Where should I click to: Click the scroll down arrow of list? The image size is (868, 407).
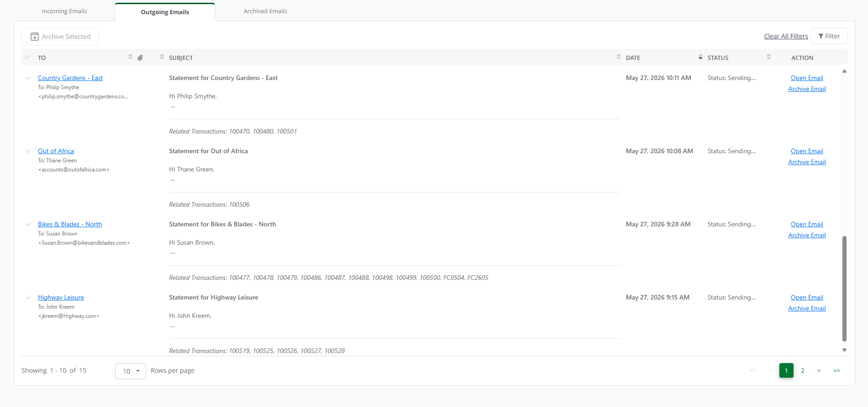[x=844, y=350]
